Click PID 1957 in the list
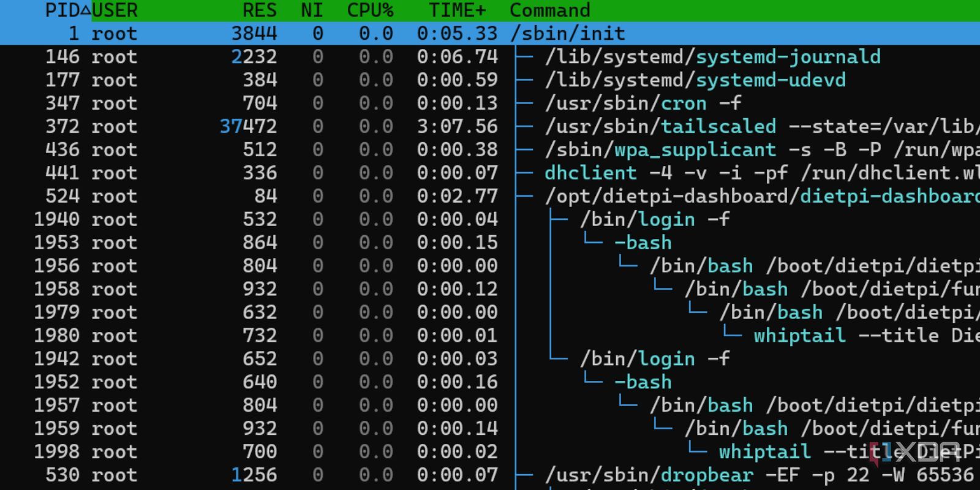 (56, 405)
